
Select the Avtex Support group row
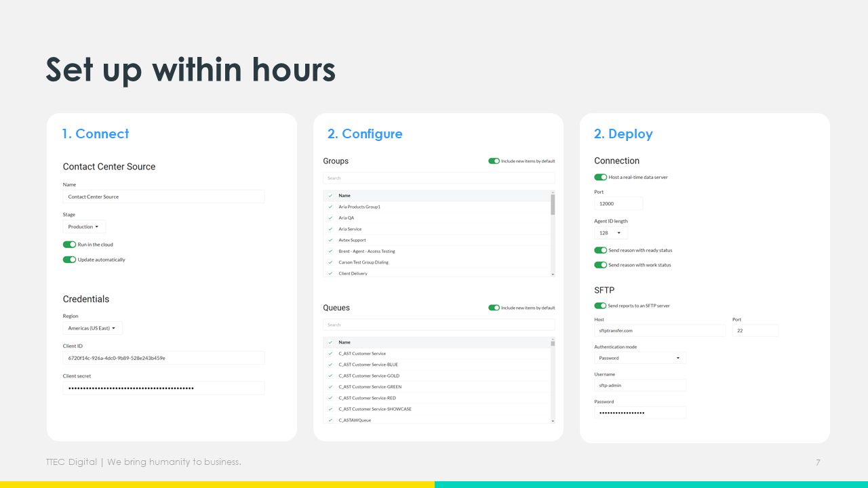click(x=352, y=240)
